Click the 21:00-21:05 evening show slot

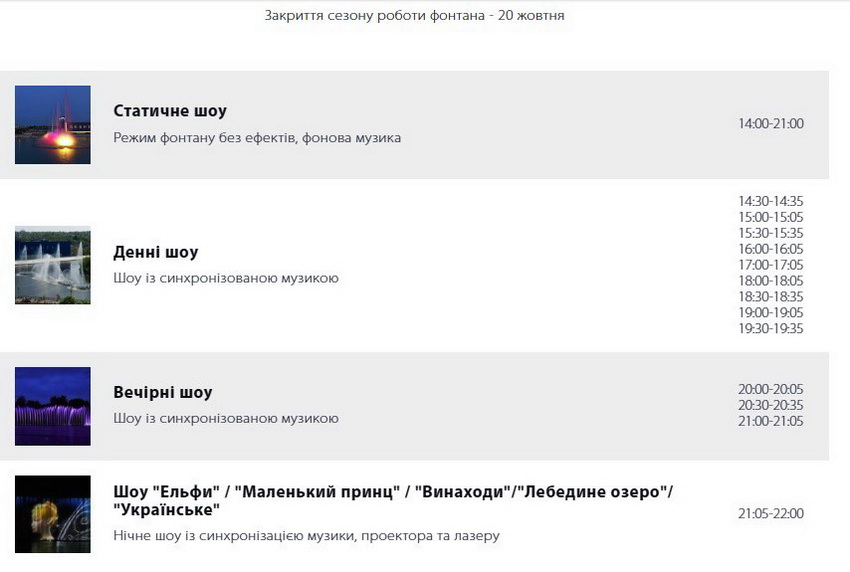pos(770,421)
